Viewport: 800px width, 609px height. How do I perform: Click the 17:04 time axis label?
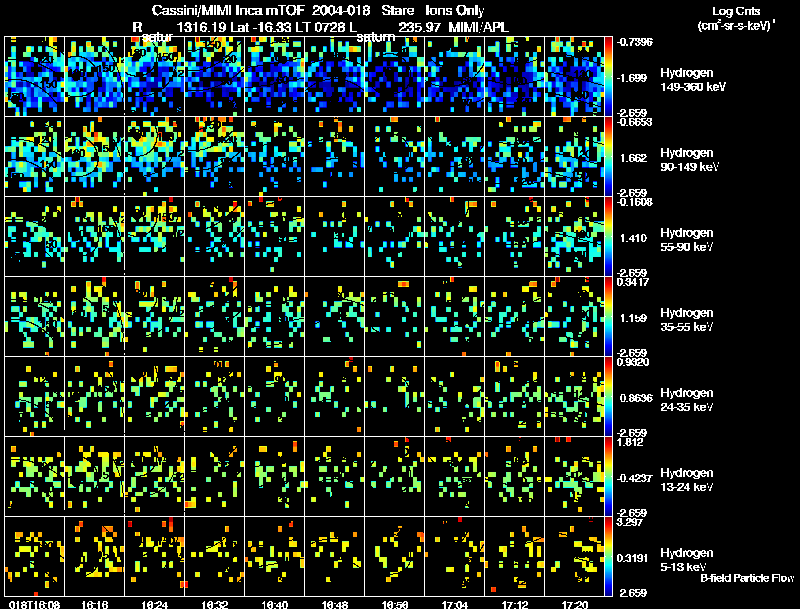tap(455, 605)
